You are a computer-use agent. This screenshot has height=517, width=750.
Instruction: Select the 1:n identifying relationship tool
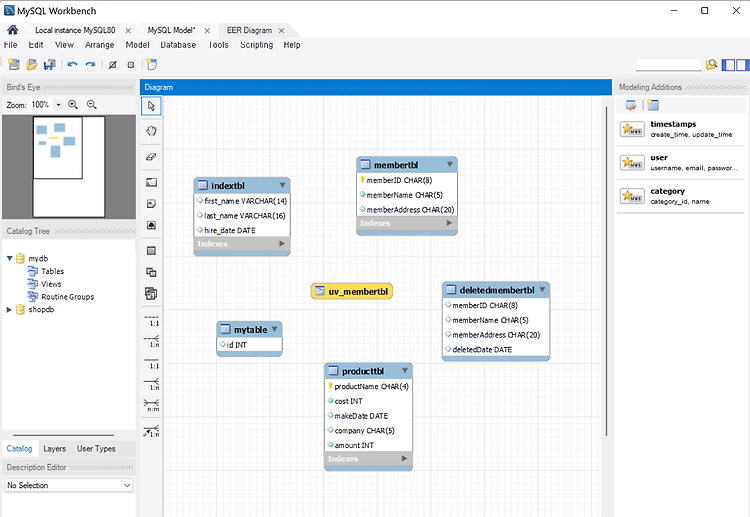pos(152,384)
